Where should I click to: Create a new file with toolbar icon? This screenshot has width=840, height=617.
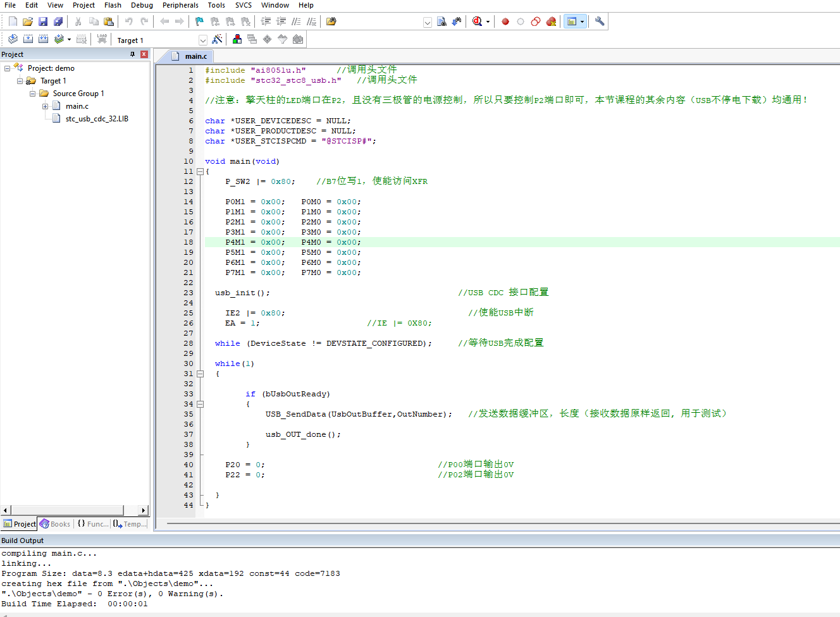coord(13,21)
